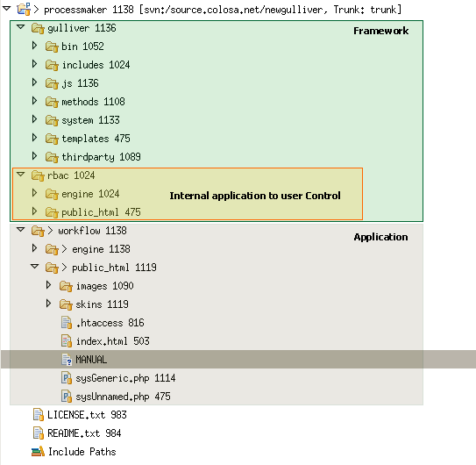476x465 pixels.
Task: Click the sysGeneric.php file icon
Action: [x=67, y=378]
